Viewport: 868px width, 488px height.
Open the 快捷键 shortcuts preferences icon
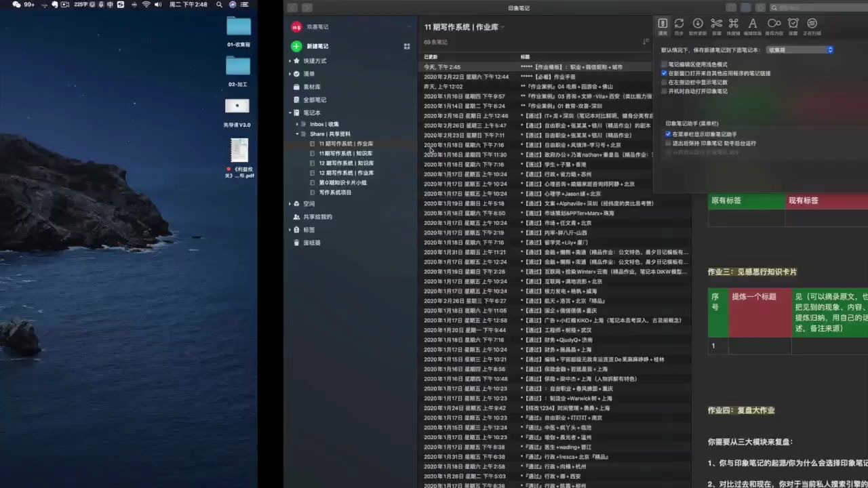click(734, 23)
